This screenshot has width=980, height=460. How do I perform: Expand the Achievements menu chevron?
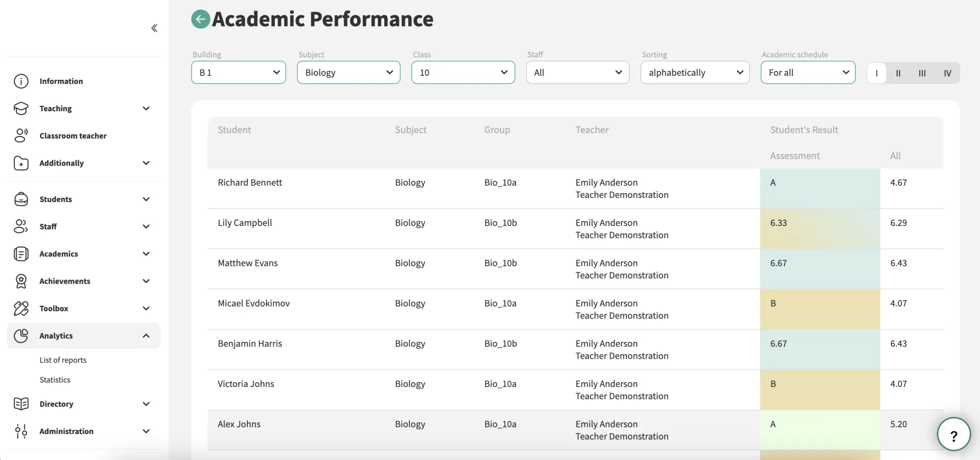[x=146, y=281]
